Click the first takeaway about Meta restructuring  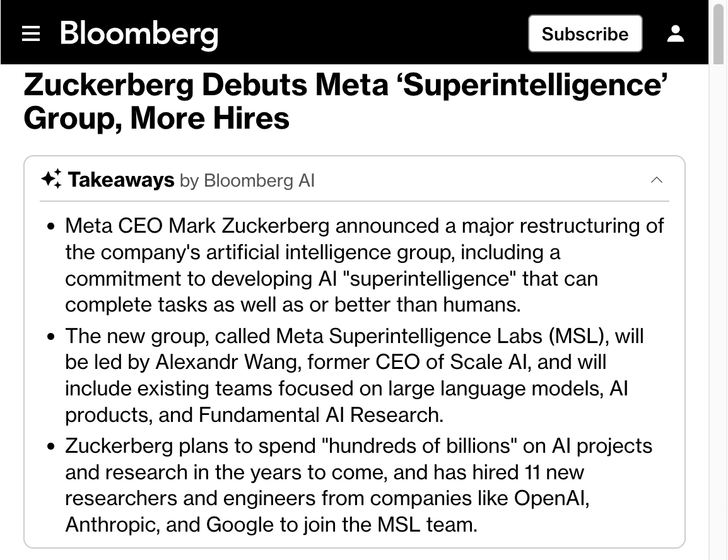(364, 265)
